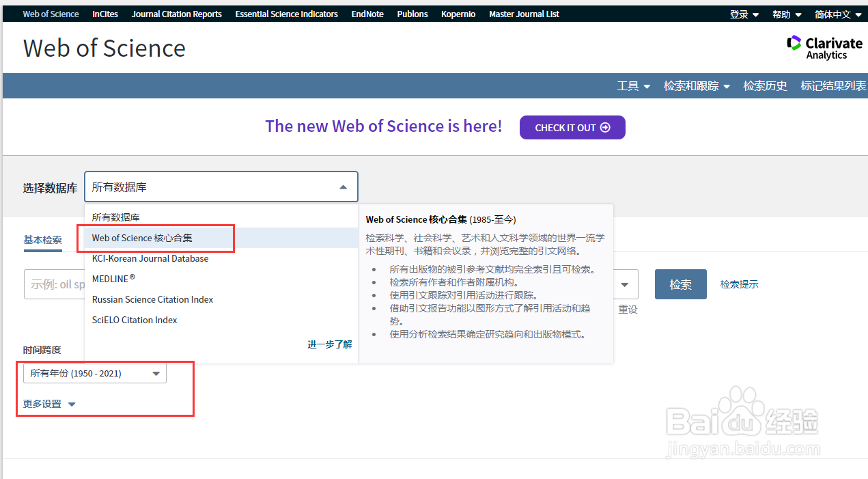Expand the 更多设置 settings section
868x479 pixels.
pos(48,404)
